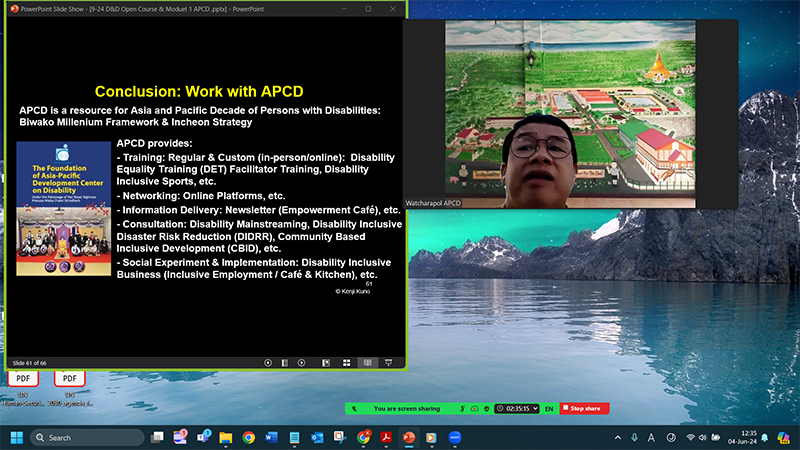This screenshot has height=450, width=800.
Task: Open PowerPoint reading view menu button
Action: [285, 363]
